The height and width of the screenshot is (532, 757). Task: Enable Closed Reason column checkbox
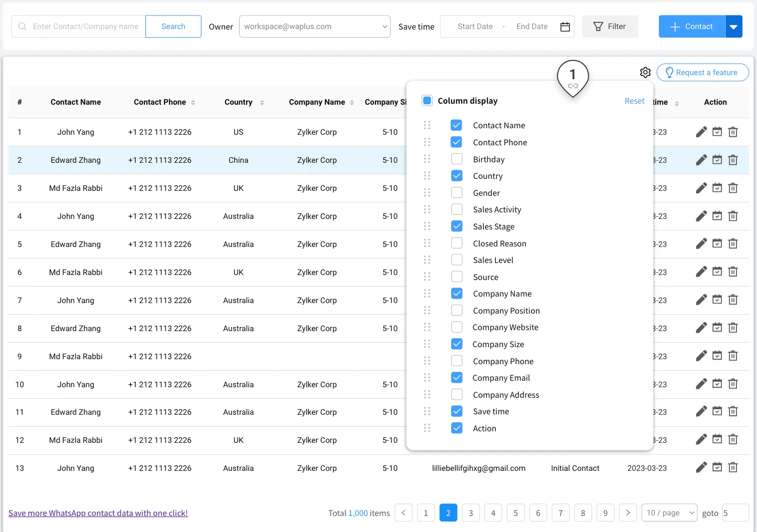click(456, 243)
